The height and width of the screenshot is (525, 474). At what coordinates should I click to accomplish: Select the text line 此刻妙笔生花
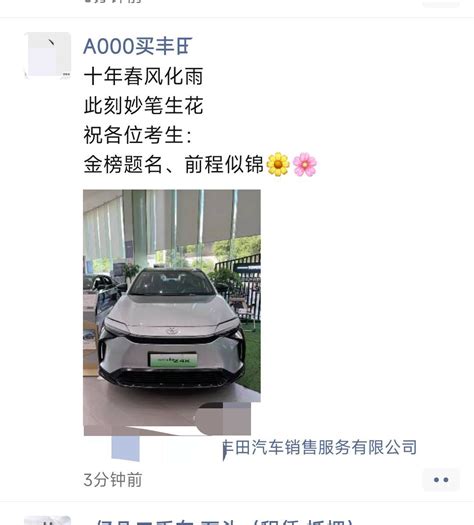(x=143, y=105)
